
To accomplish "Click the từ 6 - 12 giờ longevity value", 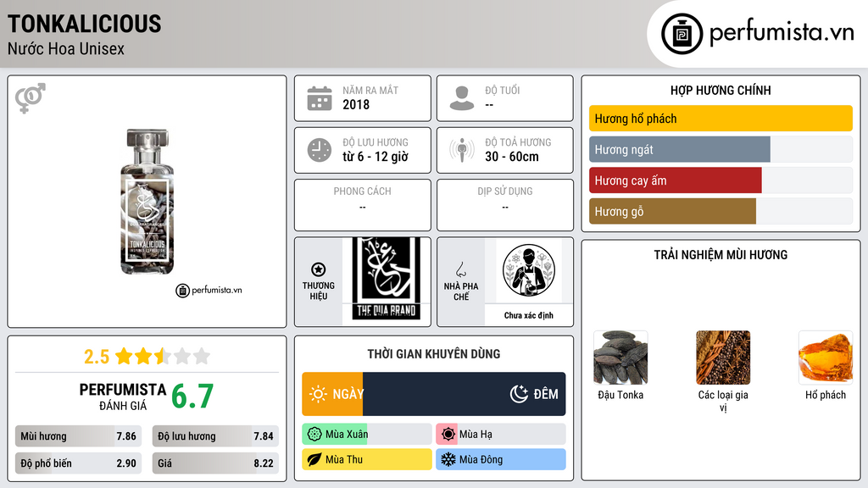I will coord(376,157).
